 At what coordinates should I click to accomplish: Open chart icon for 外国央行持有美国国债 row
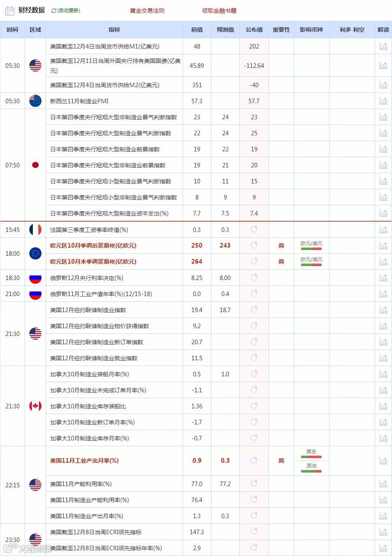(x=383, y=65)
